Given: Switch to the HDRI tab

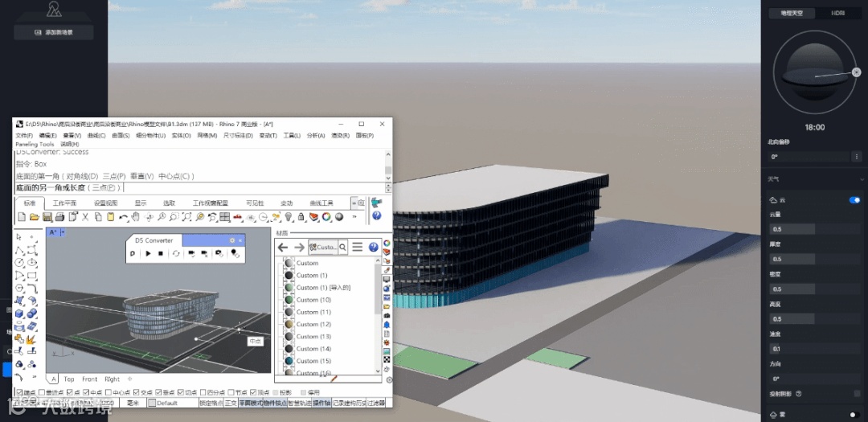Looking at the screenshot, I should (x=837, y=14).
